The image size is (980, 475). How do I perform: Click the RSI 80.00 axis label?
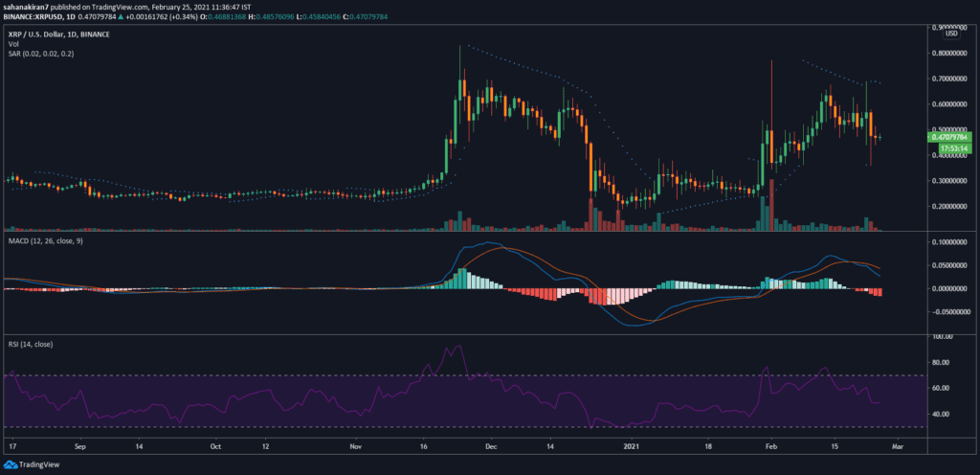tap(943, 362)
